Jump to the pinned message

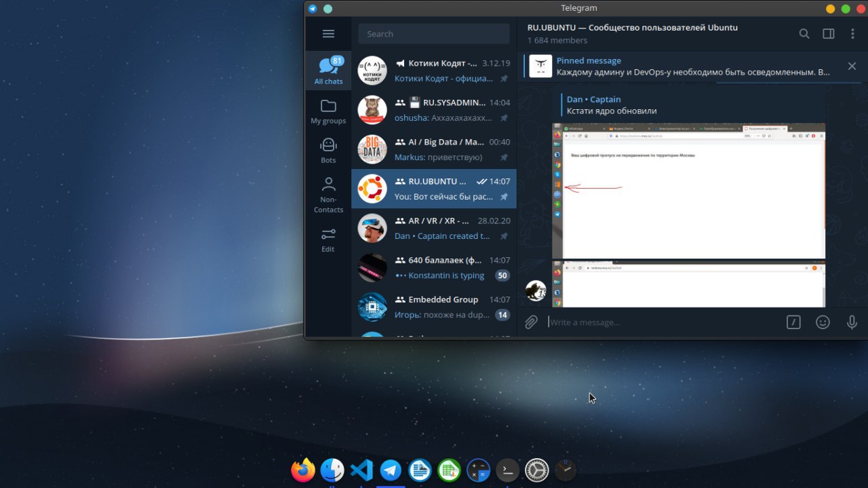click(693, 67)
